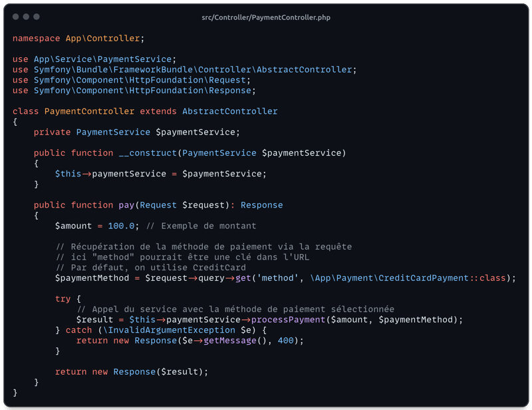Click the 'use App\Service\PaymentService;' import line
The height and width of the screenshot is (410, 532).
pyautogui.click(x=94, y=59)
